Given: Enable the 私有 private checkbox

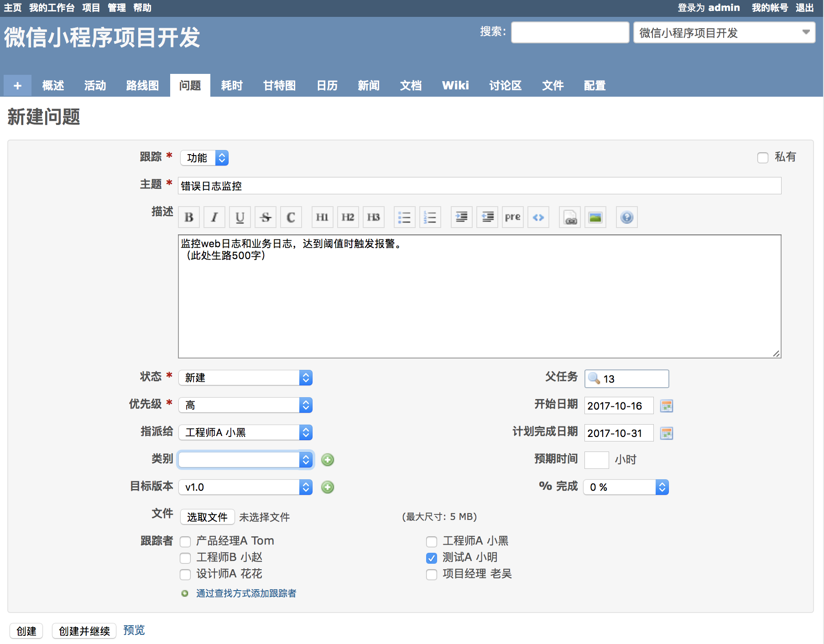Looking at the screenshot, I should tap(762, 158).
